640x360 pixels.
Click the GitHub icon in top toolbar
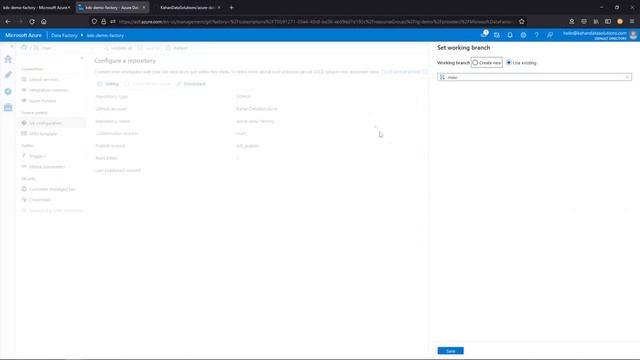(x=24, y=48)
